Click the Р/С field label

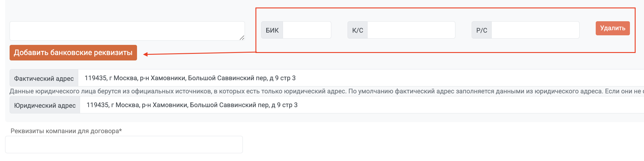pyautogui.click(x=482, y=30)
